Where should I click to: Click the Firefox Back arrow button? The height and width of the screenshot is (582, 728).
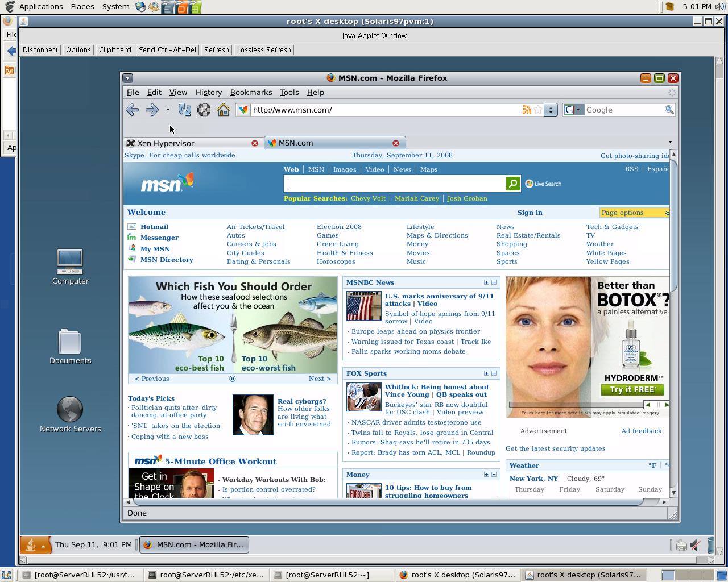132,110
